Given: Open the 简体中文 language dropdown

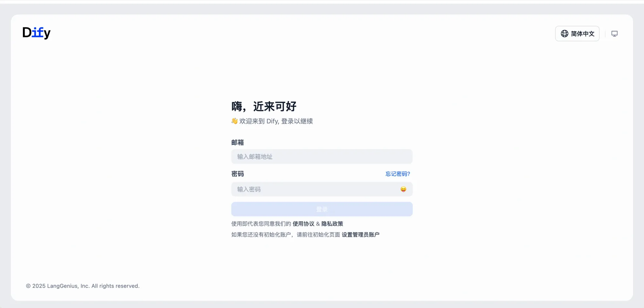Looking at the screenshot, I should pos(577,34).
